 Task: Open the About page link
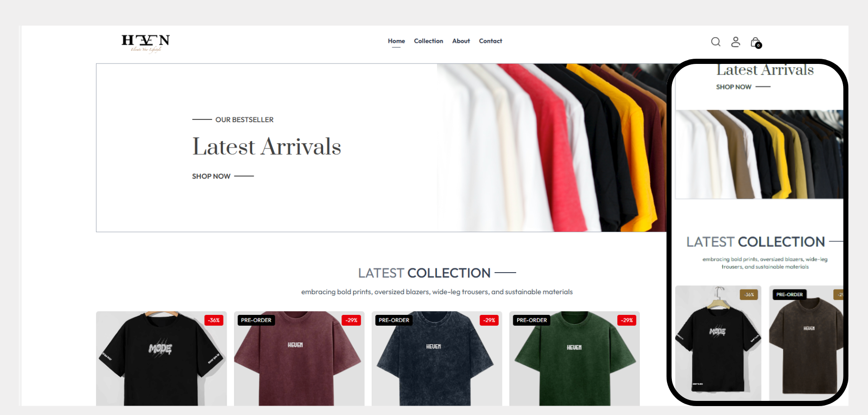click(x=461, y=41)
